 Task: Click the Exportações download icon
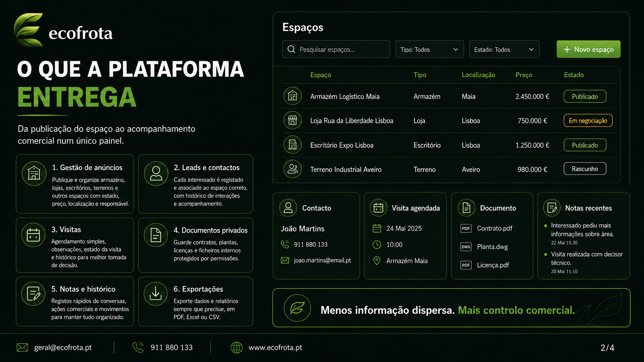tap(156, 294)
